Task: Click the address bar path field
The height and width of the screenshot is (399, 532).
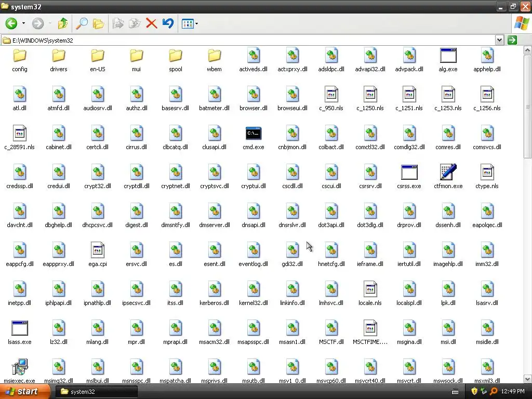Action: (x=248, y=41)
